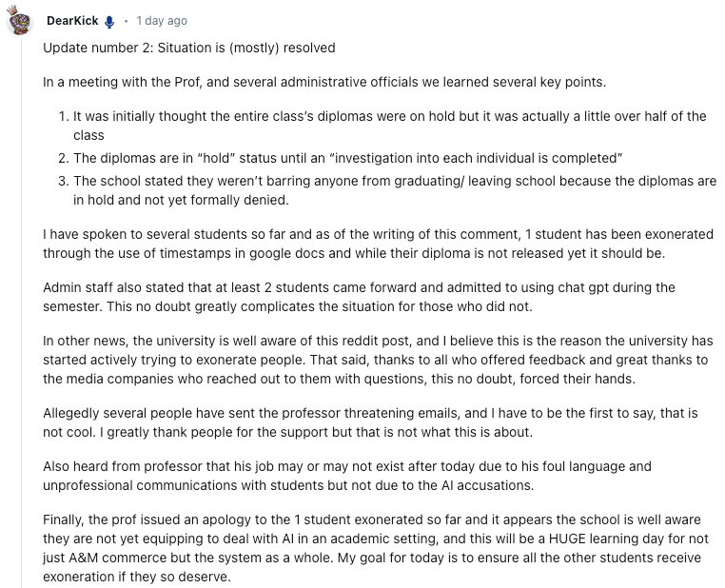Click the paragraph about the professor's foul language
The width and height of the screenshot is (725, 588).
[347, 476]
